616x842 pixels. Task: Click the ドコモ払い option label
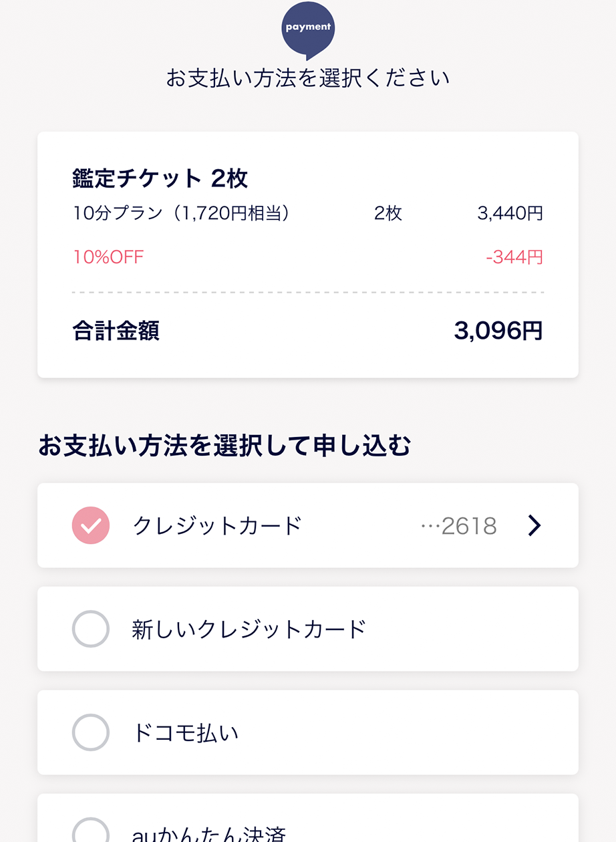(x=185, y=733)
